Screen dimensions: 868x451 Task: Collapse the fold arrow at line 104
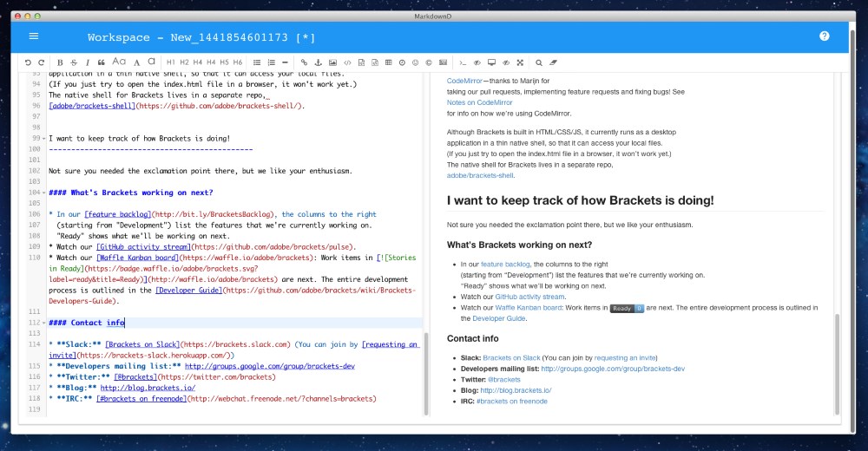tap(43, 193)
